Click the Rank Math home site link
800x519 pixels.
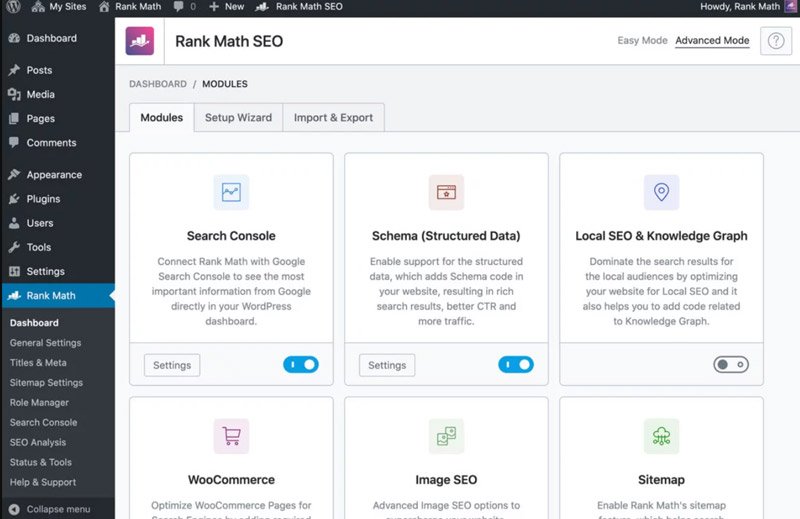(x=130, y=7)
